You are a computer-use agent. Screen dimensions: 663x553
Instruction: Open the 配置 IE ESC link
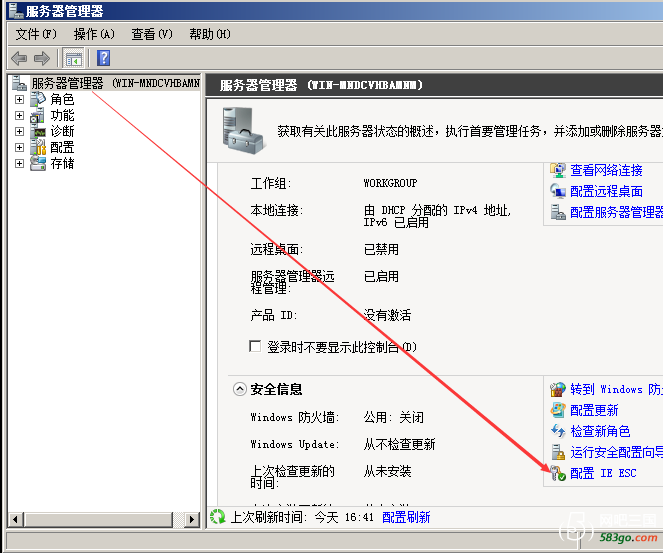(x=603, y=473)
